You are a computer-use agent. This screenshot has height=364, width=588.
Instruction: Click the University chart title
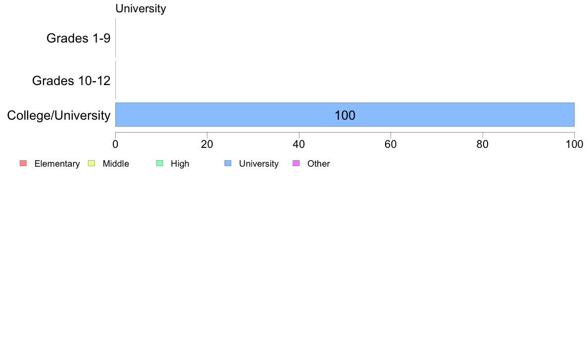[141, 8]
